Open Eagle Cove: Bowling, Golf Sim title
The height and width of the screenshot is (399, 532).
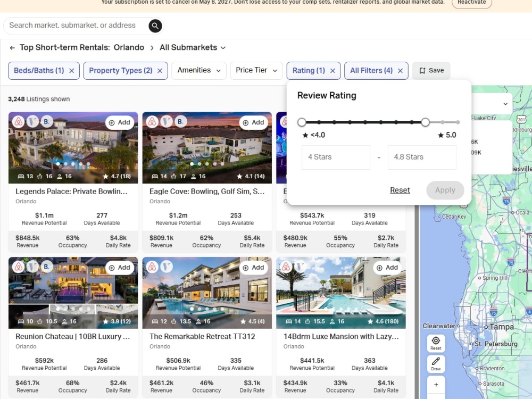pos(206,192)
